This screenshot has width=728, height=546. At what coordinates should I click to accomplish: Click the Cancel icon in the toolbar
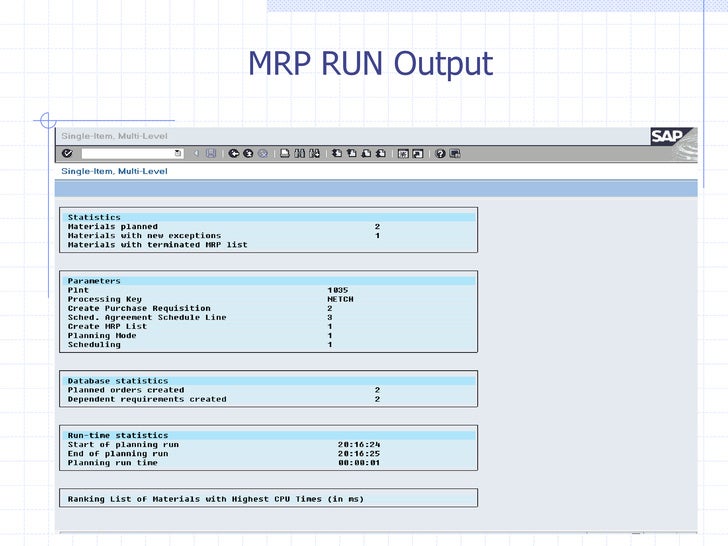263,153
